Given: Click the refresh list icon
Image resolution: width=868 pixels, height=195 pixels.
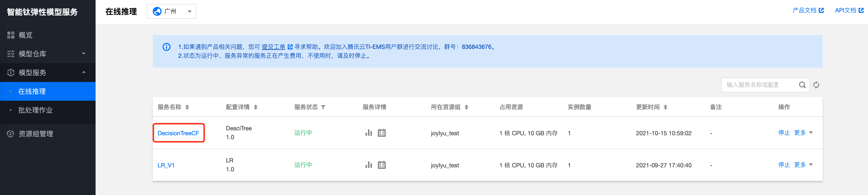Looking at the screenshot, I should pos(816,85).
